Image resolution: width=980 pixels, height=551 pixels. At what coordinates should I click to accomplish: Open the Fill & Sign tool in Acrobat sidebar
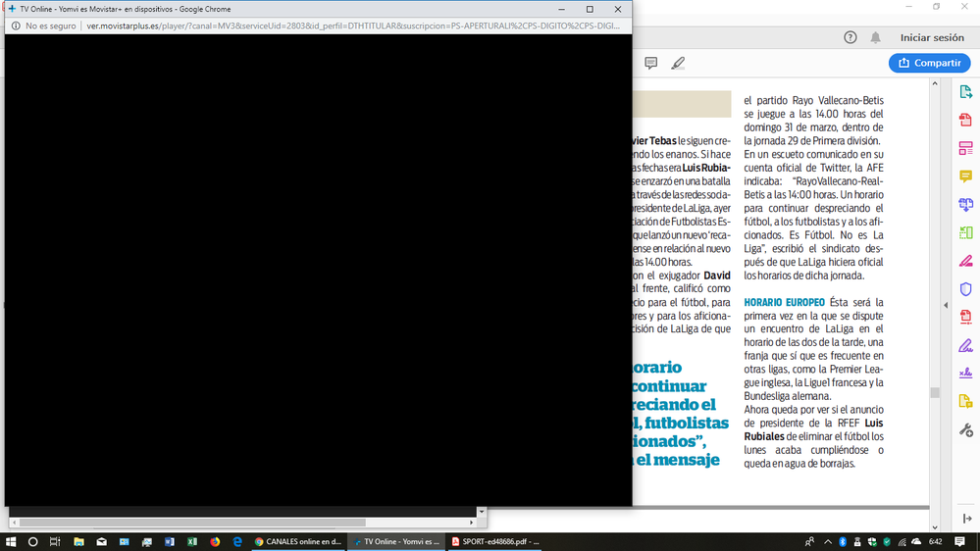965,345
